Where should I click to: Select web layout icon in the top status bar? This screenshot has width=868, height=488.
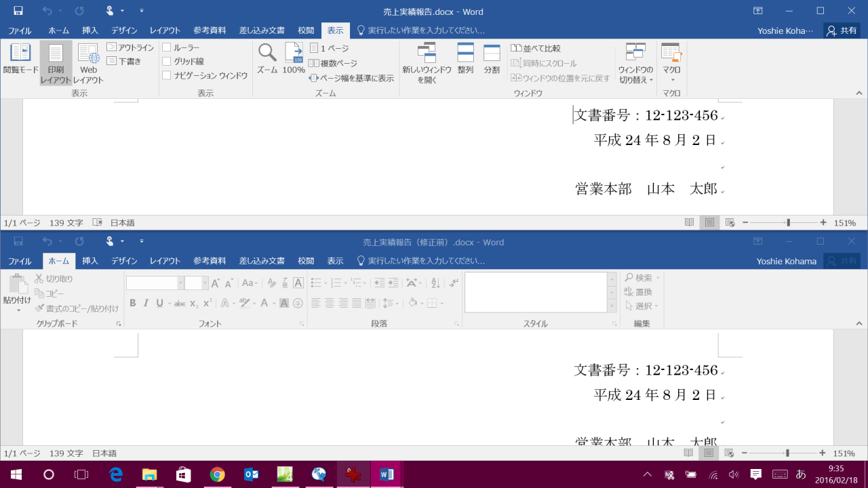[730, 222]
